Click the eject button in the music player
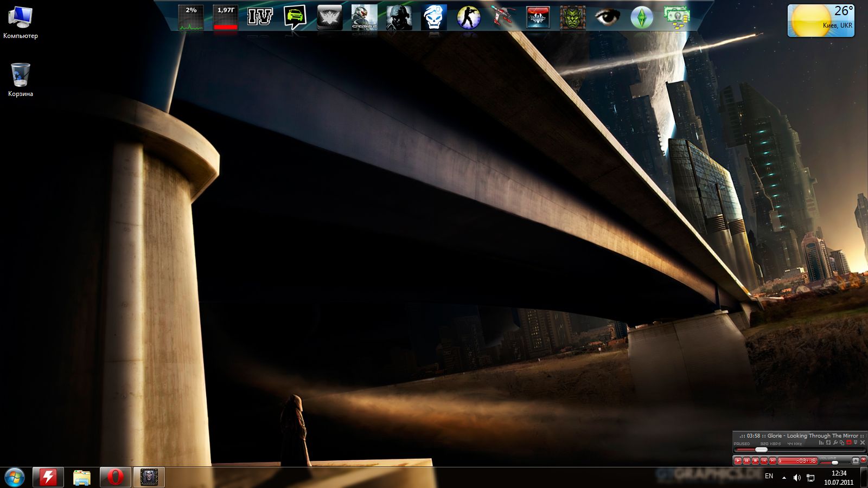Screen dimensions: 868x488 (856, 461)
